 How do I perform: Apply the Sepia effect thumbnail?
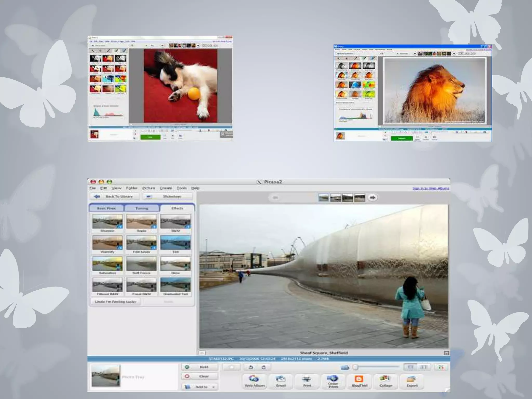pyautogui.click(x=142, y=222)
